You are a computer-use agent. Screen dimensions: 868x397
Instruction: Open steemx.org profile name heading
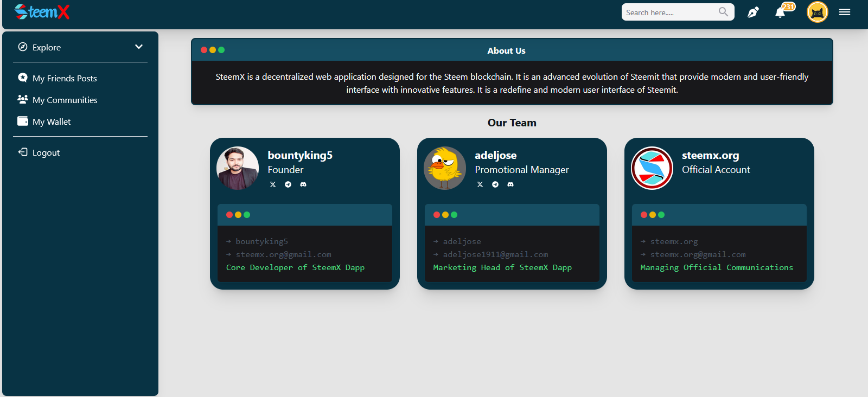711,155
